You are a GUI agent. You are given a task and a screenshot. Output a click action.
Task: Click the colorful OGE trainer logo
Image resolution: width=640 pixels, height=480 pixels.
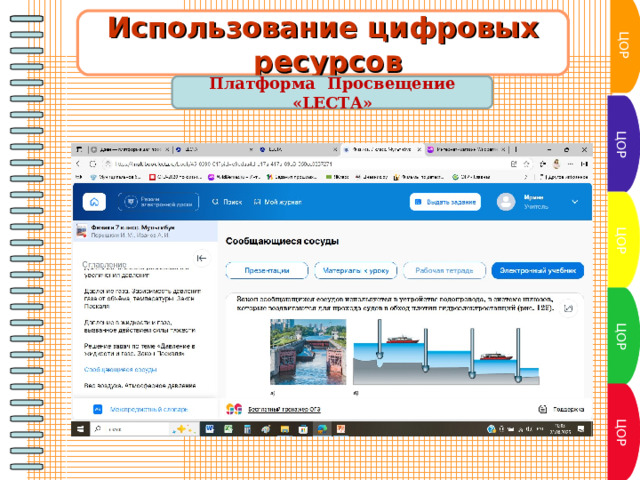tap(234, 409)
